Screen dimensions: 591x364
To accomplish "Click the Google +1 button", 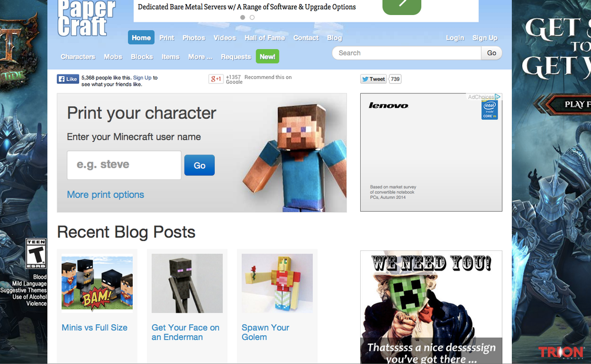I will [x=216, y=79].
